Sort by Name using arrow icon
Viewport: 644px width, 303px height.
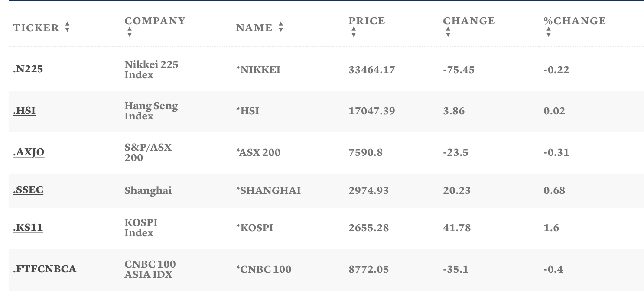point(281,27)
